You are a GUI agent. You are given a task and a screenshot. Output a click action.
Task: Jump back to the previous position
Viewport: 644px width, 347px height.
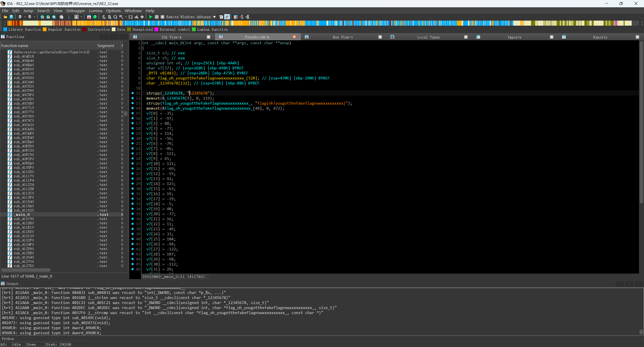coord(20,17)
